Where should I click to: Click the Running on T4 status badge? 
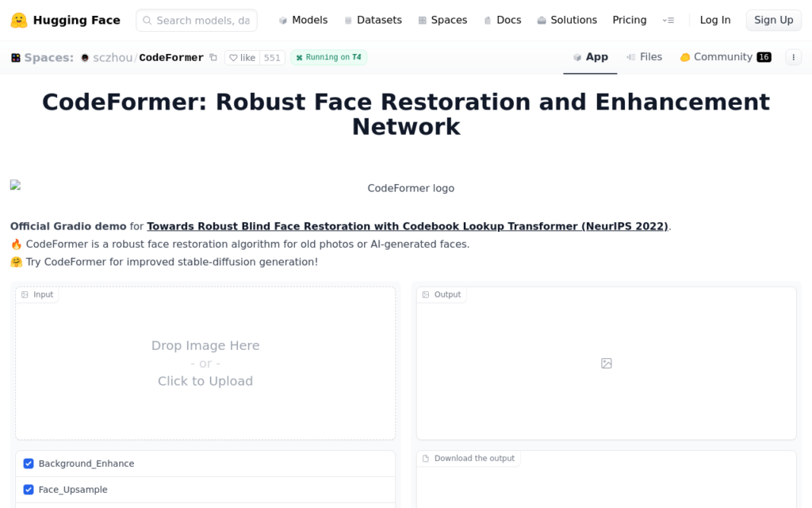[x=328, y=57]
